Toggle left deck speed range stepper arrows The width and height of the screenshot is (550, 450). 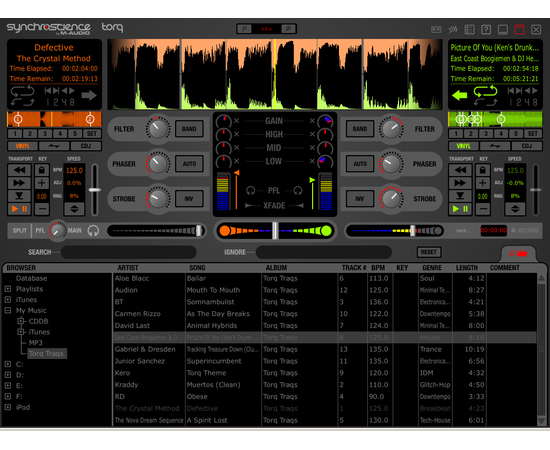tap(74, 209)
